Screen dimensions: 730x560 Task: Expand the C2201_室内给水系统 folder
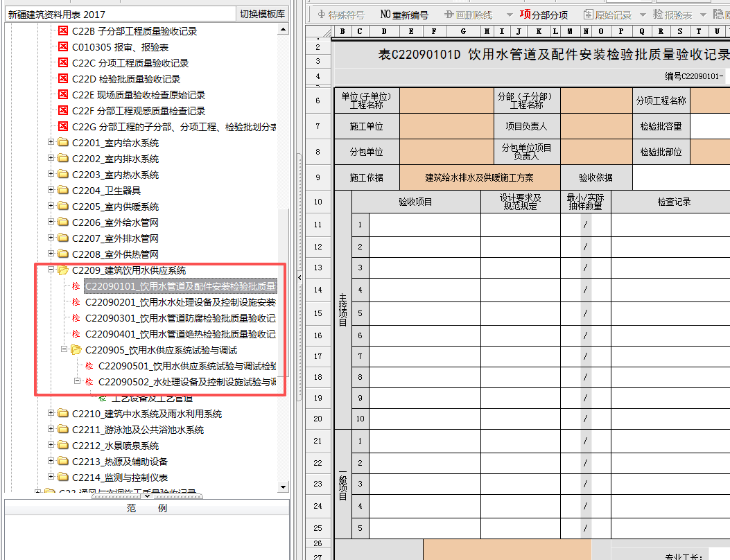click(x=51, y=143)
